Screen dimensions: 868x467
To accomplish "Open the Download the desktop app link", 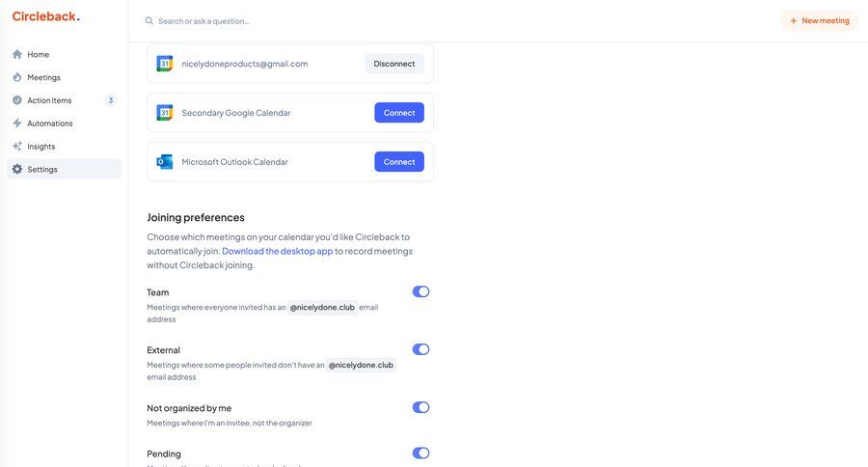I will [x=278, y=251].
